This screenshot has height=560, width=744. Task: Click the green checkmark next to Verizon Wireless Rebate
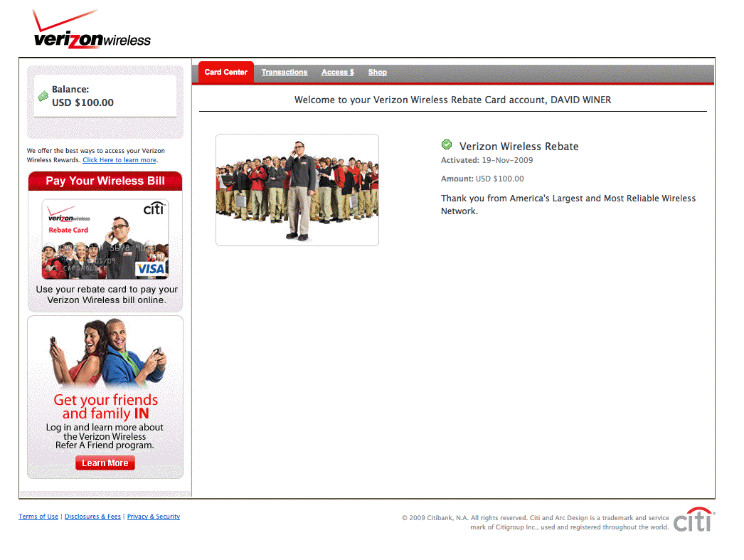coord(447,145)
